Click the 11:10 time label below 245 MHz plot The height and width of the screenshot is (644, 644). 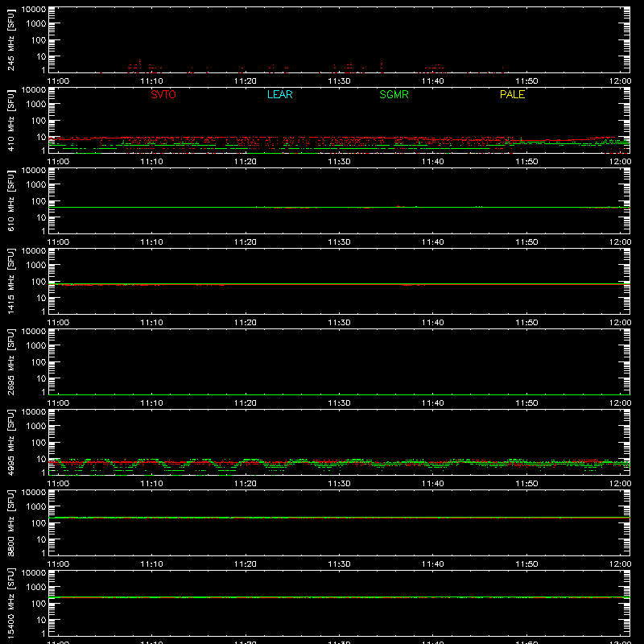pos(151,81)
